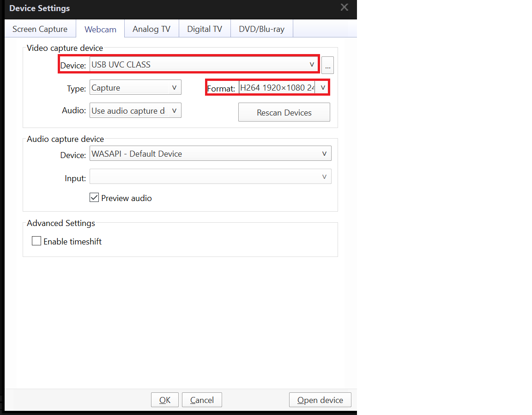Open the Analog TV tab
This screenshot has width=532, height=415.
151,29
